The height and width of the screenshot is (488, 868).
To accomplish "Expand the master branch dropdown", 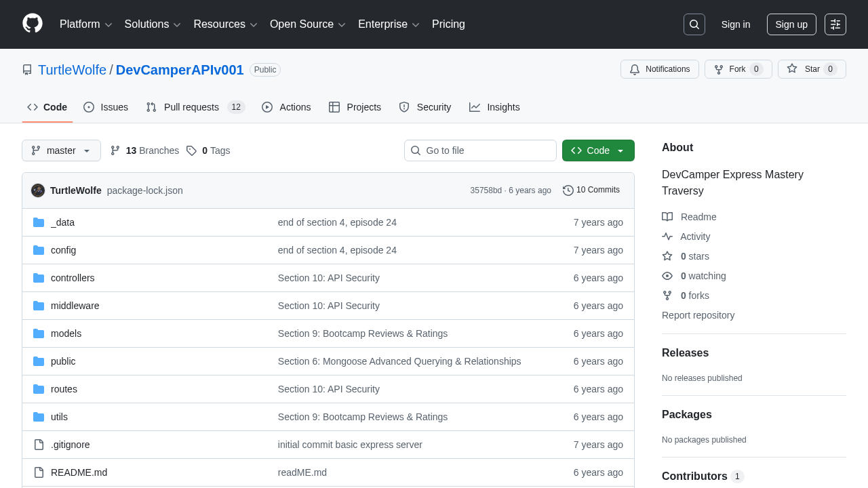I will 61,150.
